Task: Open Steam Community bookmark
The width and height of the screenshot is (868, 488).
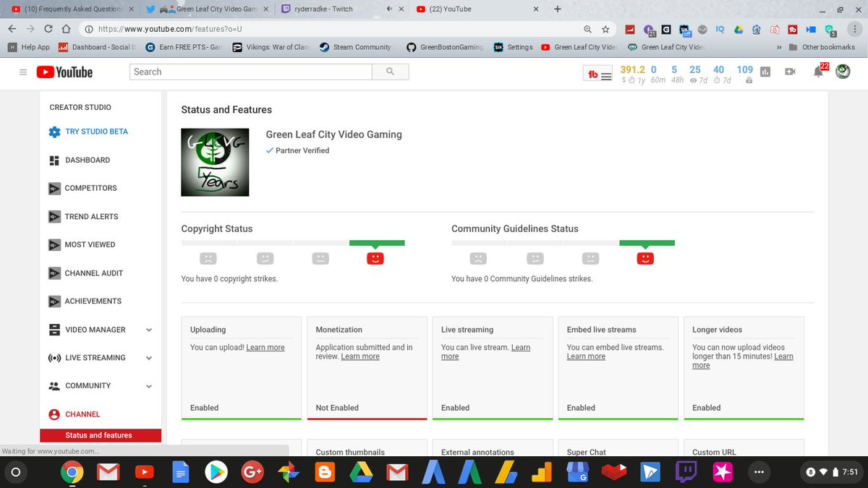Action: tap(357, 47)
